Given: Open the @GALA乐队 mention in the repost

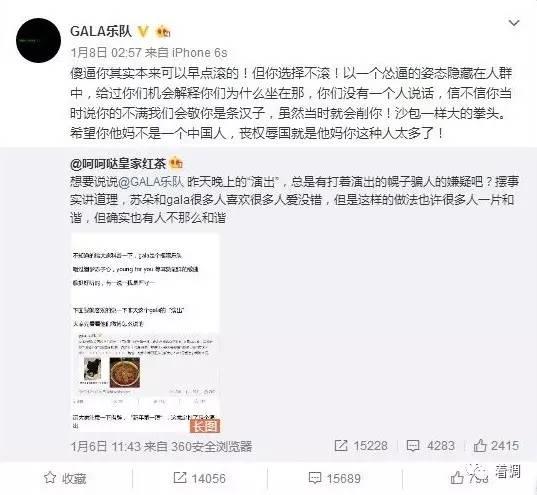Looking at the screenshot, I should pos(152,182).
